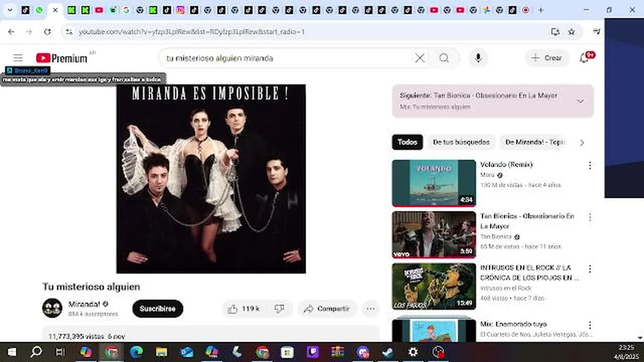Open more actions under the video
The height and width of the screenshot is (362, 644).
pos(370,309)
